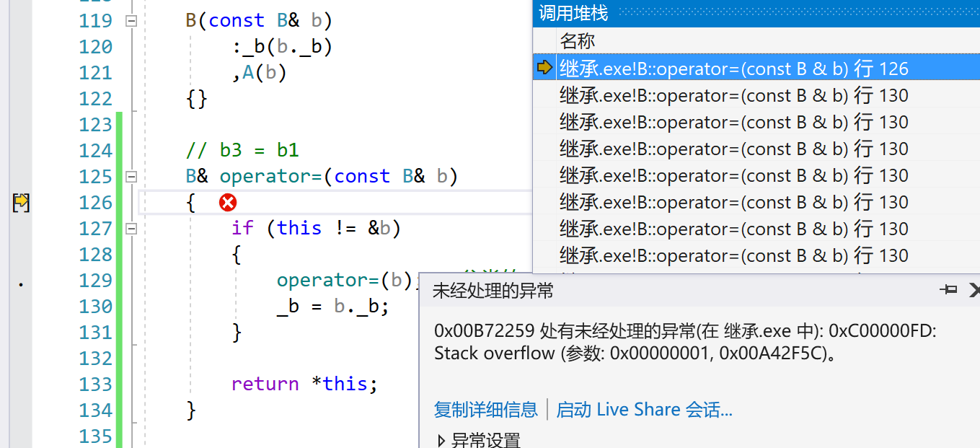Click the 名称 column header in call stack

(x=575, y=40)
